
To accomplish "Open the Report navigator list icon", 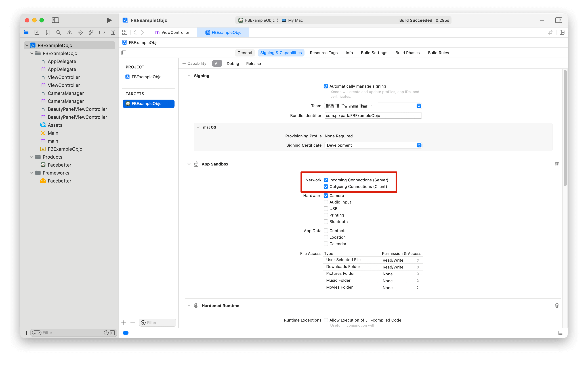I will click(x=113, y=32).
